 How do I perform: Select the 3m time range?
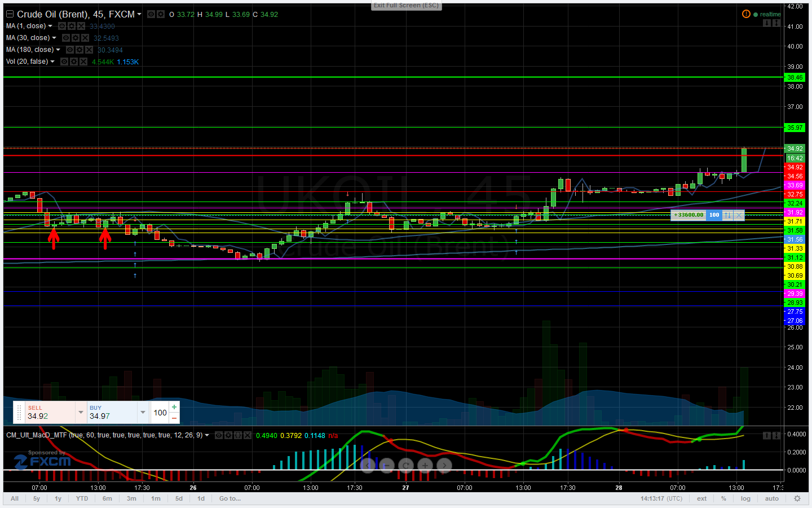click(x=131, y=498)
